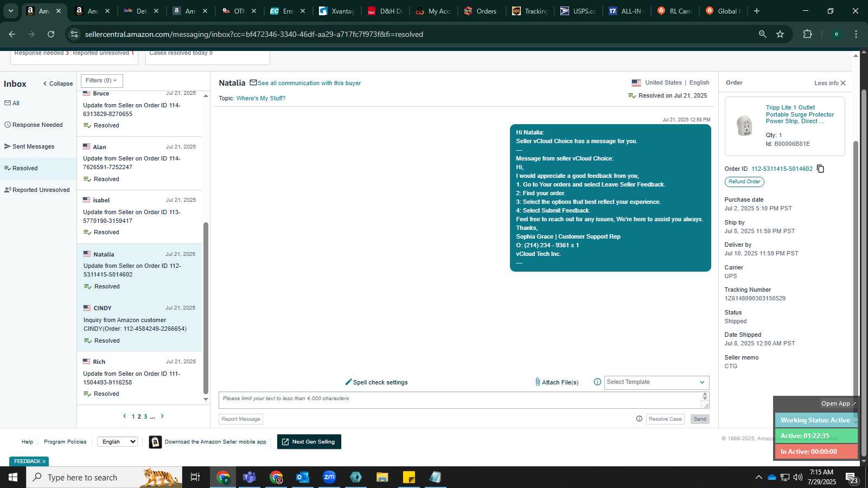Open the tab search dropdown arrow
868x488 pixels.
[x=10, y=11]
